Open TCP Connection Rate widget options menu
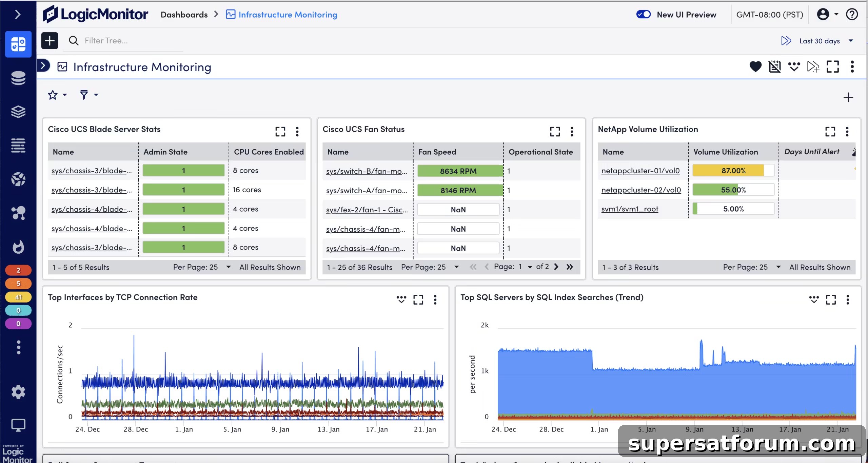 (435, 300)
